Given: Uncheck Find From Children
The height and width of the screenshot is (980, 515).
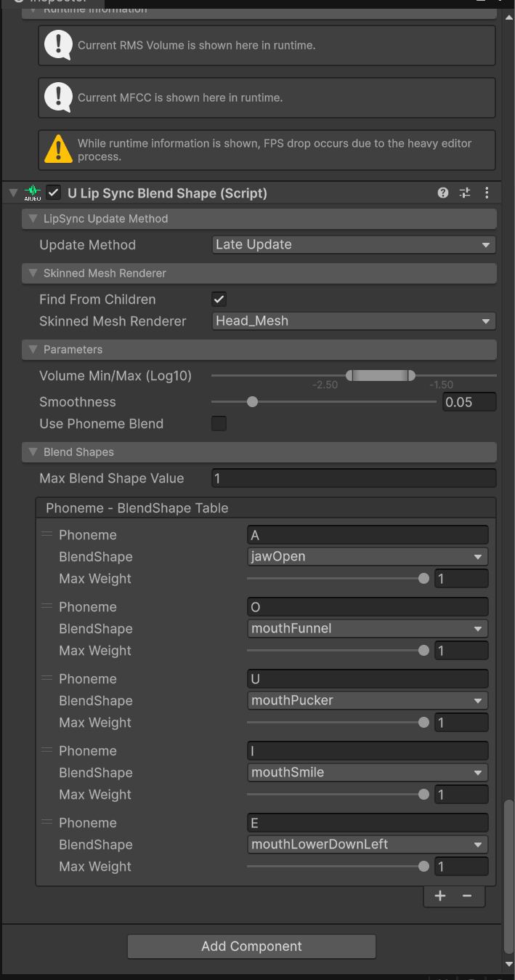Looking at the screenshot, I should click(x=219, y=299).
